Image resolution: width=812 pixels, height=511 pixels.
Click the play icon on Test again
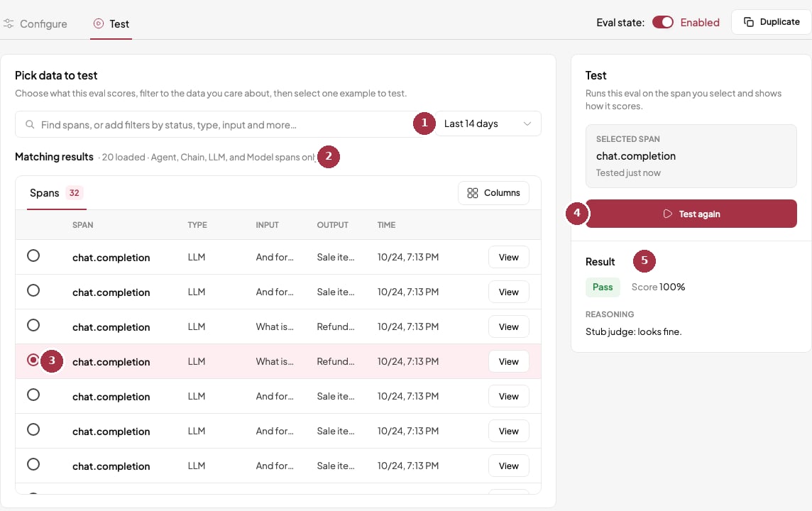point(667,214)
